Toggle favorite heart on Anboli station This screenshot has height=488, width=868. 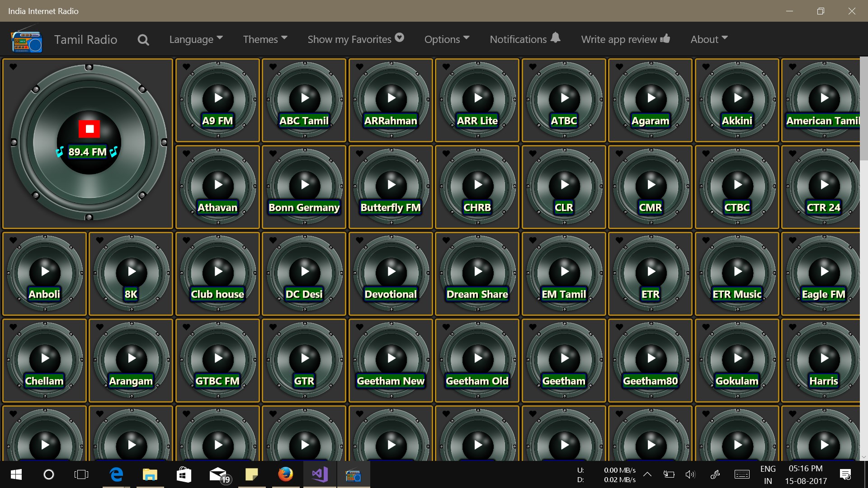pos(13,240)
